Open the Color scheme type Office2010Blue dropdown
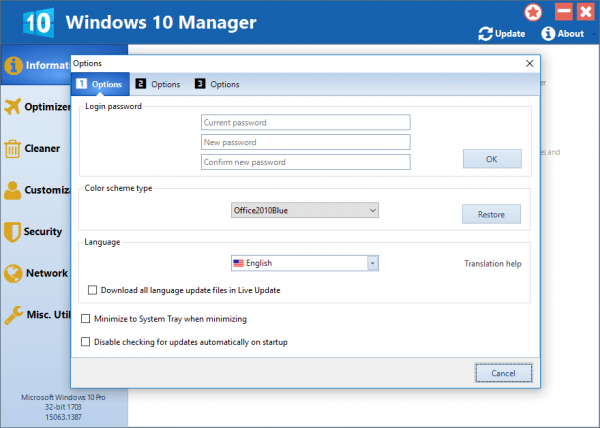This screenshot has height=428, width=600. 305,210
